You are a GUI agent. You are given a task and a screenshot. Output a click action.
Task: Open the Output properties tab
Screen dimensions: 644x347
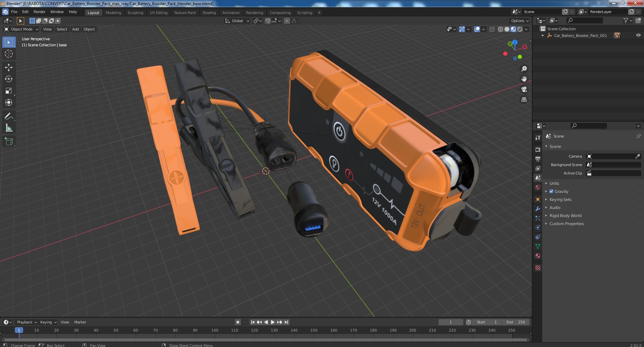[x=538, y=159]
